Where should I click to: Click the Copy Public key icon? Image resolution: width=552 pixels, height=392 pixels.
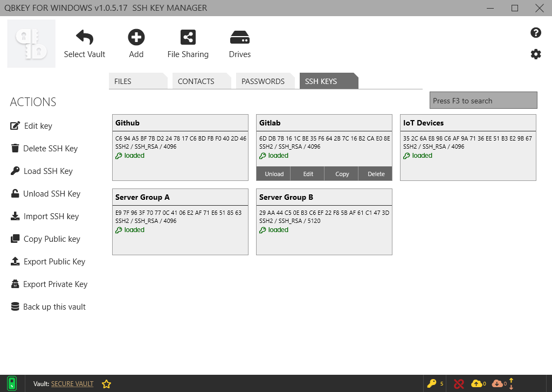pyautogui.click(x=15, y=239)
